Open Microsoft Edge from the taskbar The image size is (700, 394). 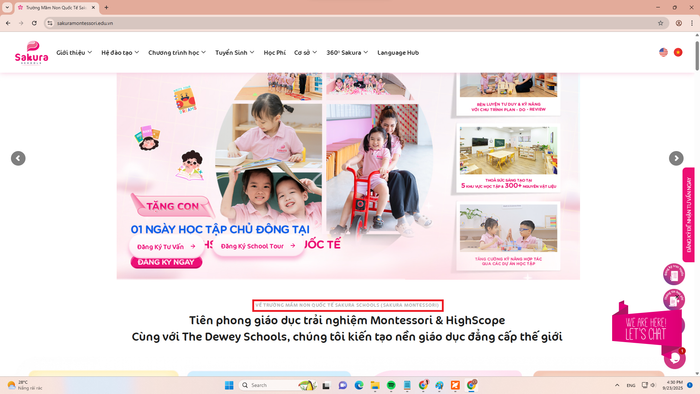tap(359, 385)
